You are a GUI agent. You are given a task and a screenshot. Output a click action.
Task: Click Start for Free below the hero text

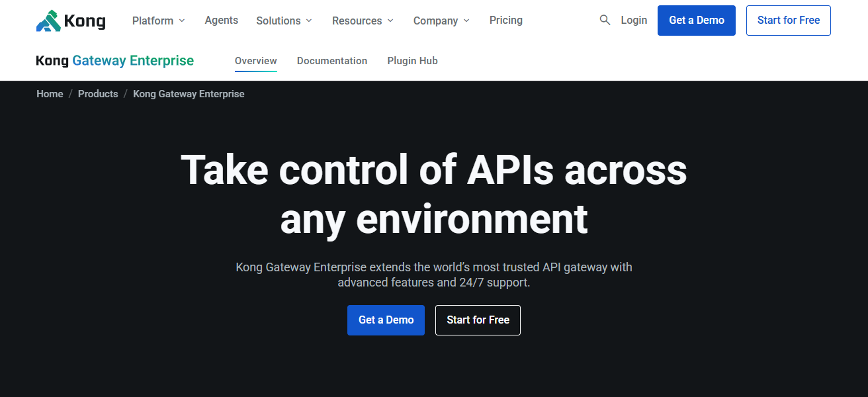click(478, 320)
